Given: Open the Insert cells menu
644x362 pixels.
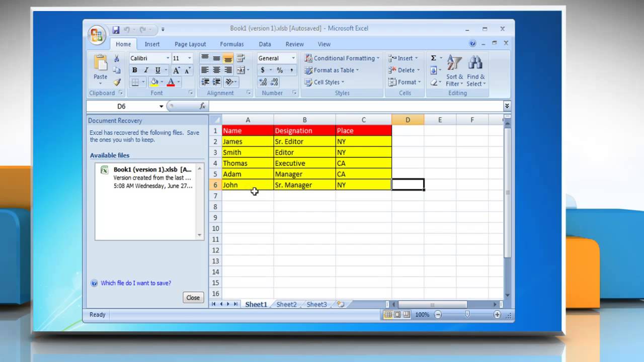Looking at the screenshot, I should pyautogui.click(x=403, y=58).
